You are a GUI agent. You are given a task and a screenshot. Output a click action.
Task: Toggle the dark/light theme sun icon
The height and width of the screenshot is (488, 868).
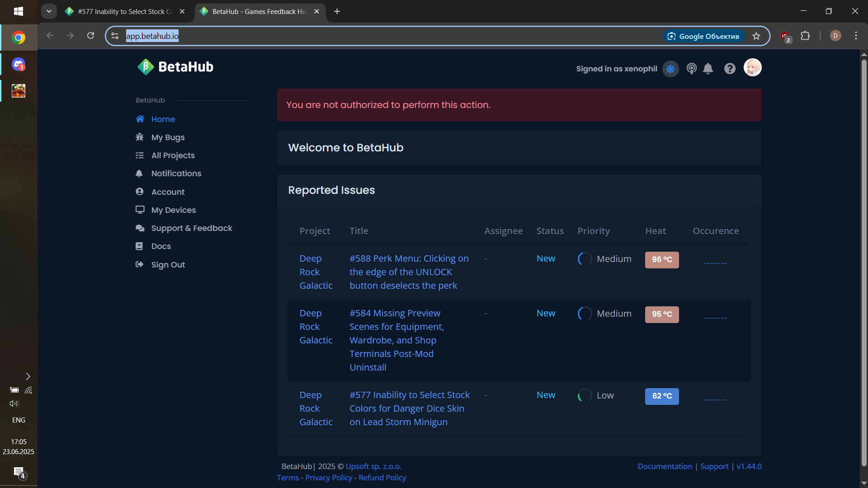click(x=670, y=69)
